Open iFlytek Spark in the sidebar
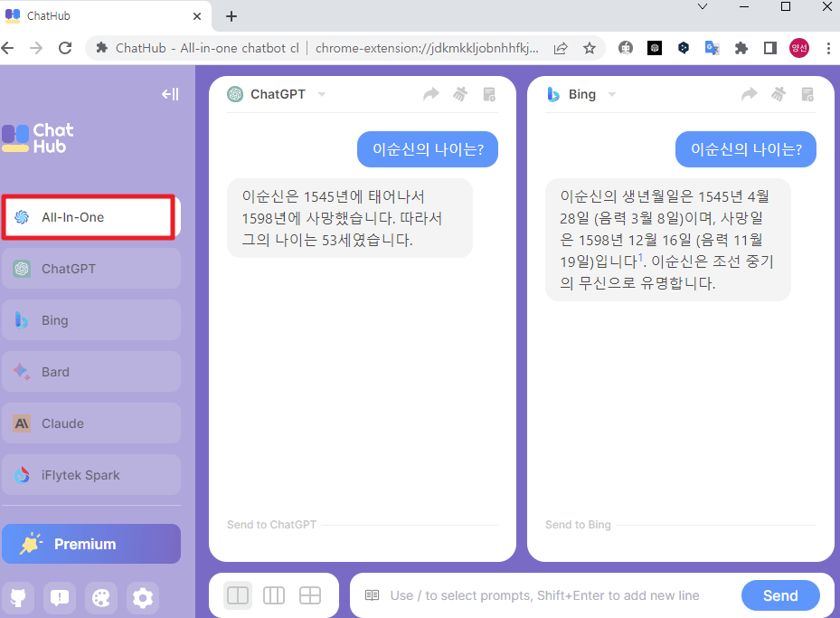 pyautogui.click(x=91, y=475)
